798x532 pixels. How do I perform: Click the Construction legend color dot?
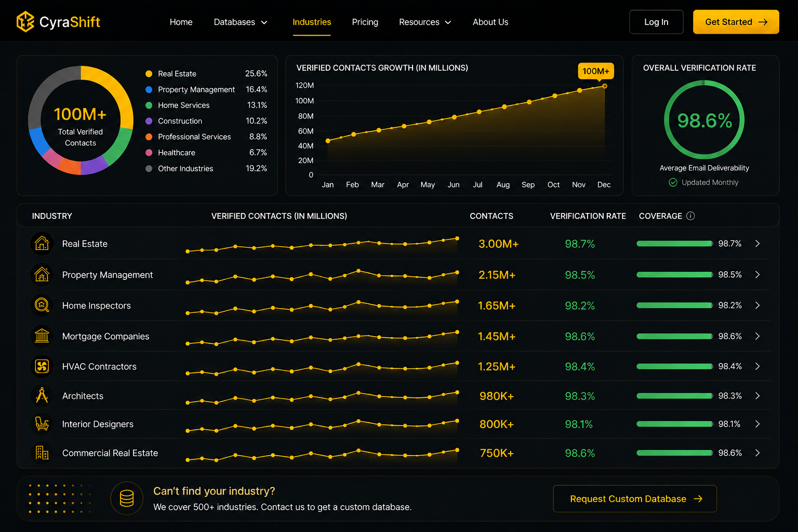(149, 121)
